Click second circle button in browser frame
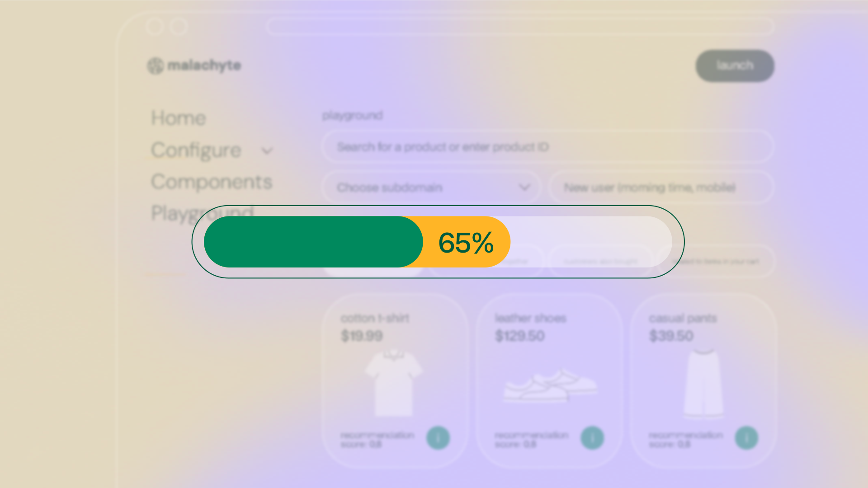The image size is (868, 488). click(179, 27)
